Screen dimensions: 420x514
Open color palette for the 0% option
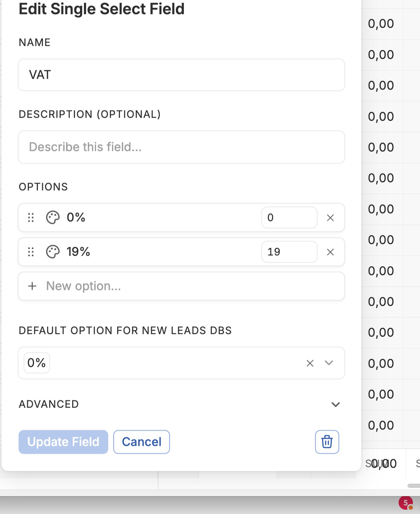click(53, 217)
